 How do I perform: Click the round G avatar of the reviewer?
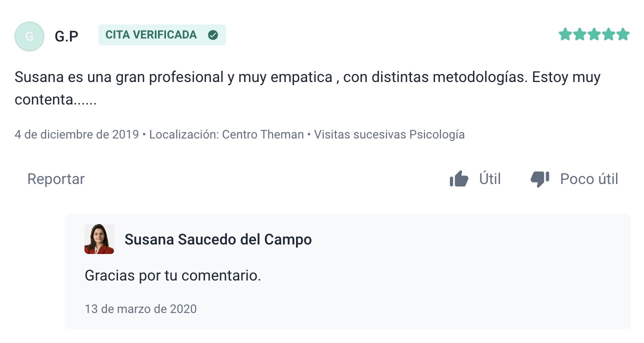click(x=29, y=36)
